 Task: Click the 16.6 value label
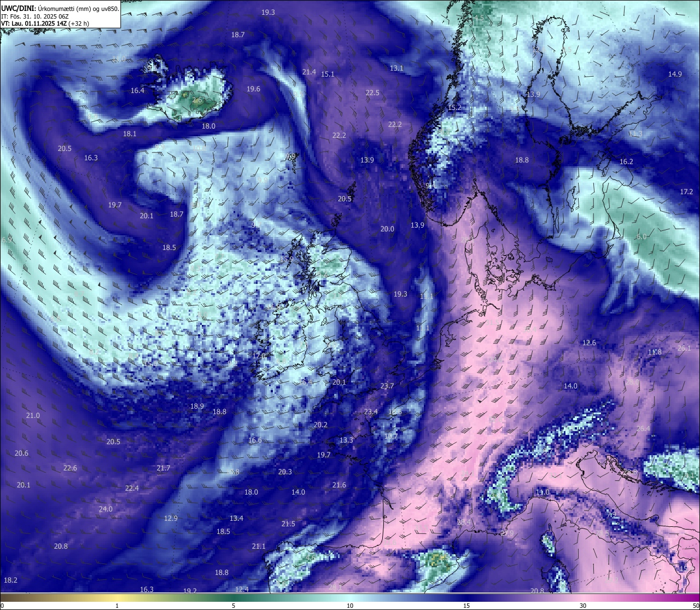click(255, 440)
